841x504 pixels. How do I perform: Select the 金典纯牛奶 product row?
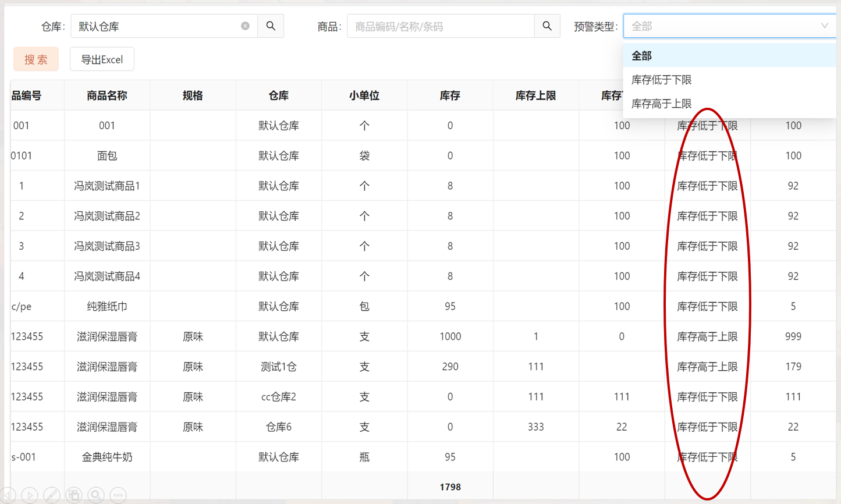[x=107, y=457]
